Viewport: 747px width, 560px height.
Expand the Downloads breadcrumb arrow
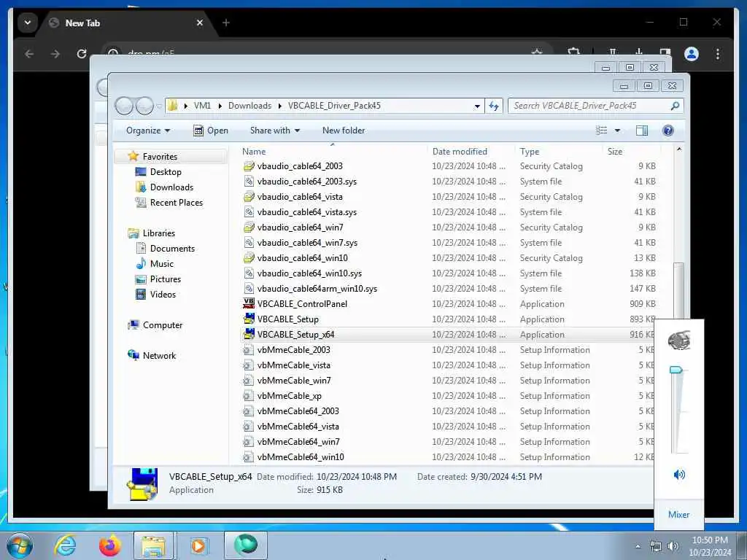[x=279, y=106]
